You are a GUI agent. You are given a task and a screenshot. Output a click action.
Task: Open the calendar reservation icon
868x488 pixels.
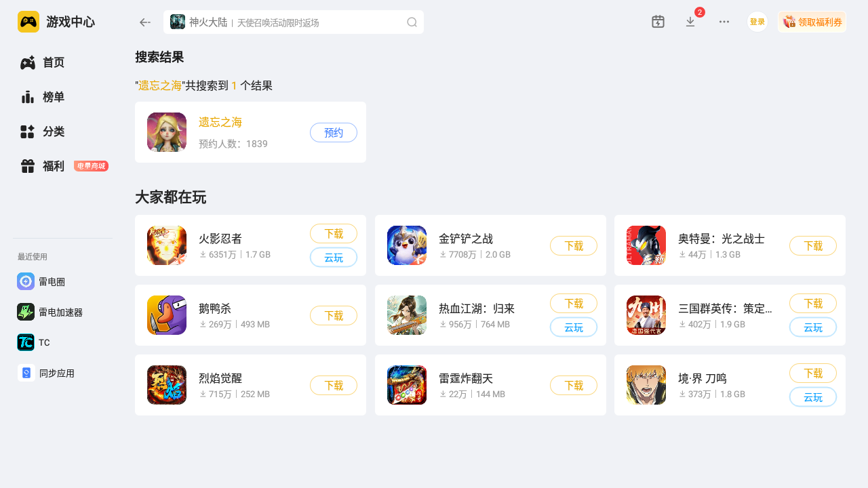click(658, 22)
